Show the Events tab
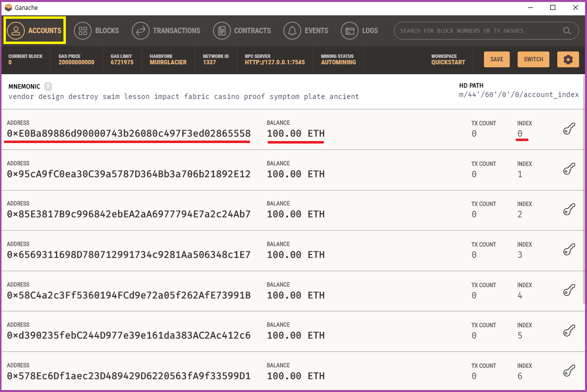Screen dimensions: 587x392 pos(306,31)
